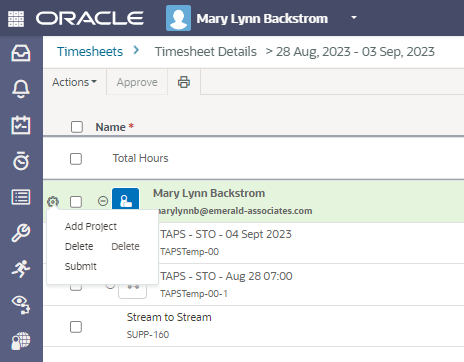Open the running person sidebar icon
Screen dimensions: 464x362
[21, 269]
